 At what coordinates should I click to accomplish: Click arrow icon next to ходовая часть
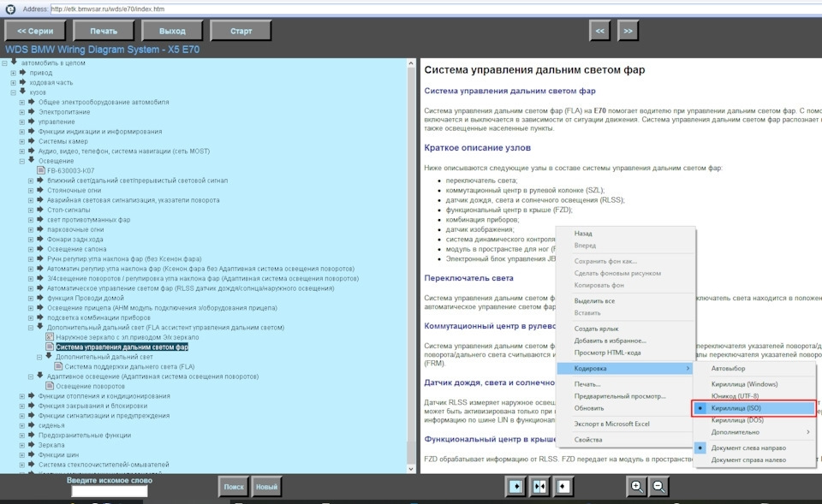click(22, 82)
